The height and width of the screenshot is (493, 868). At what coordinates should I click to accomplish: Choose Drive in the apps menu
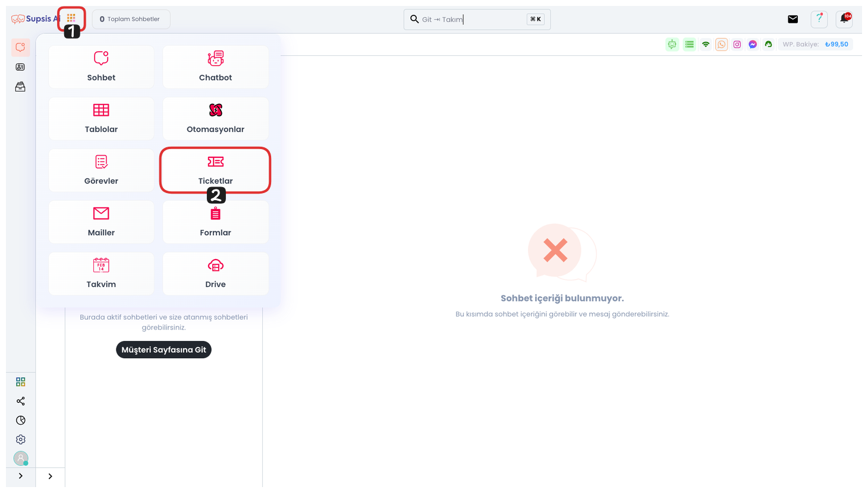215,274
